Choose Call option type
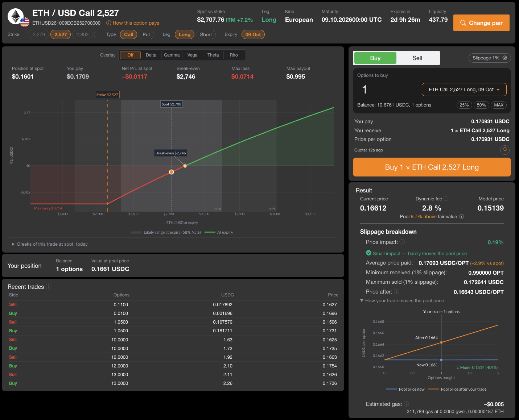 (129, 34)
